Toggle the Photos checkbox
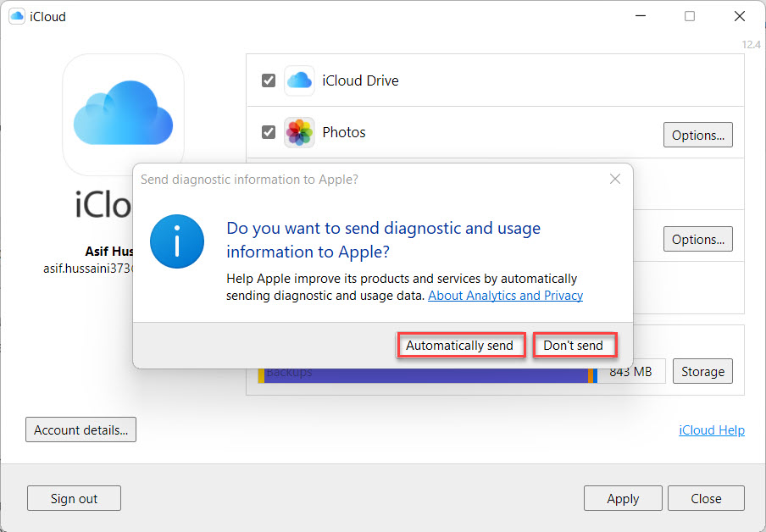 coord(269,132)
